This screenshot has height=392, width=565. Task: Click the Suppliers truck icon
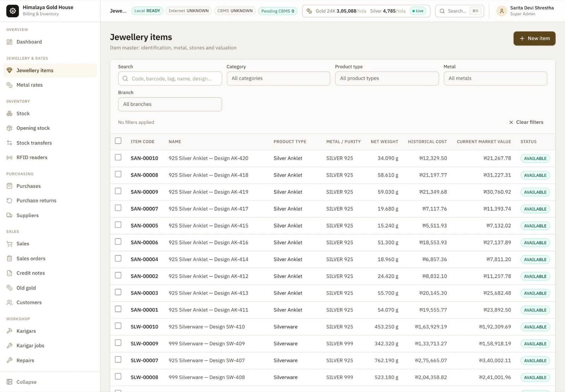[10, 215]
